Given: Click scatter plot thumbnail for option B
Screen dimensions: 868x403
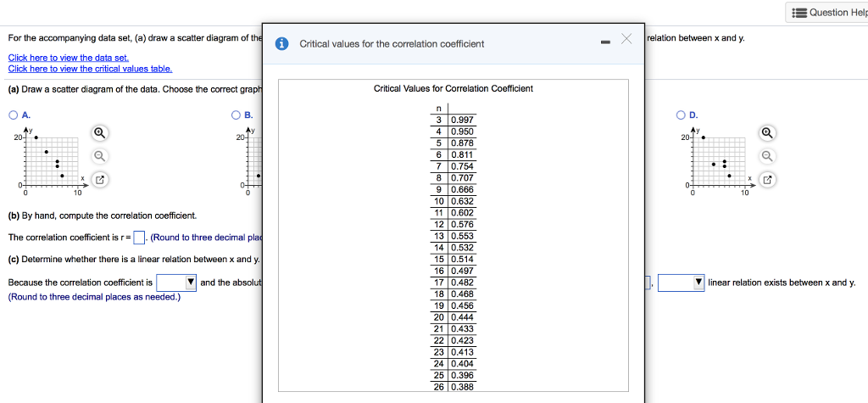Looking at the screenshot, I should coord(250,162).
